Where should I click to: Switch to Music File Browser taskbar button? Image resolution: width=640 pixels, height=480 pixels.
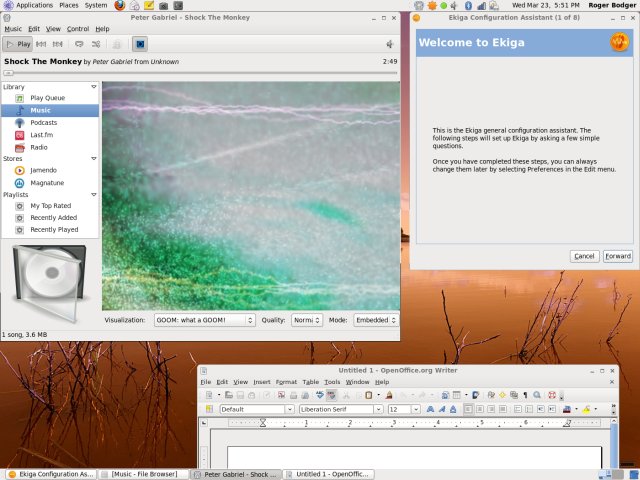tap(144, 474)
